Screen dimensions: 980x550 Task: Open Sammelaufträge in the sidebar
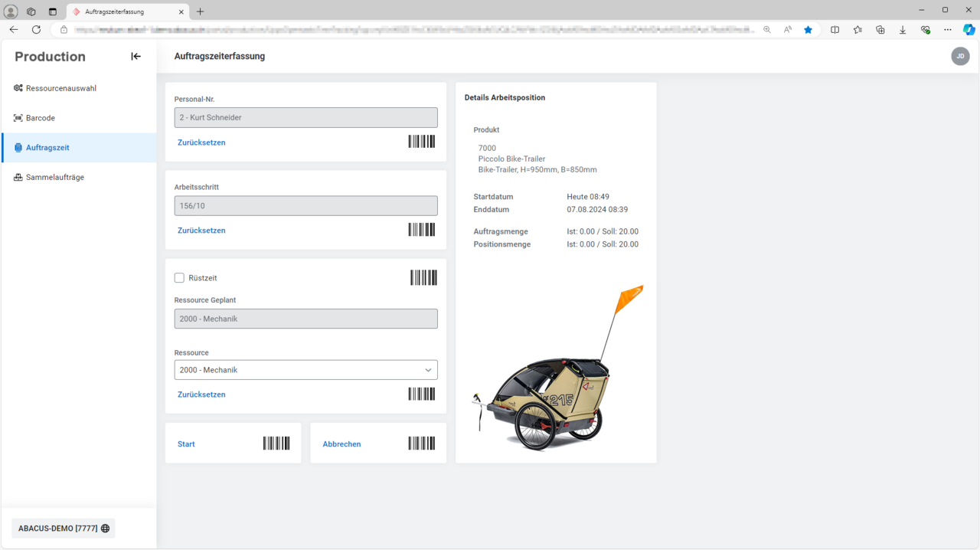79,177
